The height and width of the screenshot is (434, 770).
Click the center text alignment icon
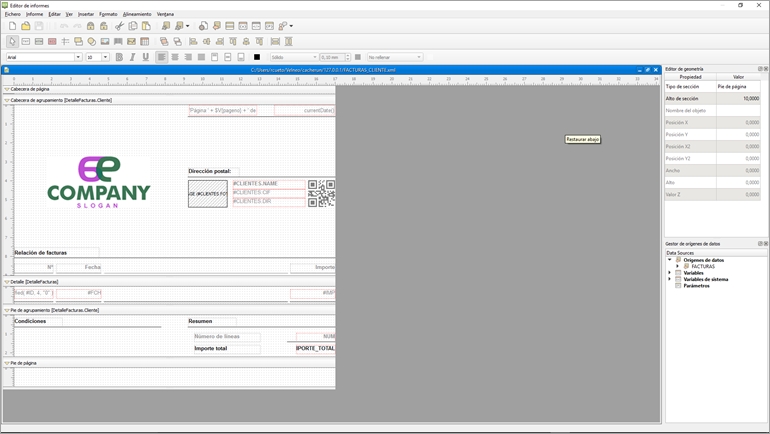[174, 57]
